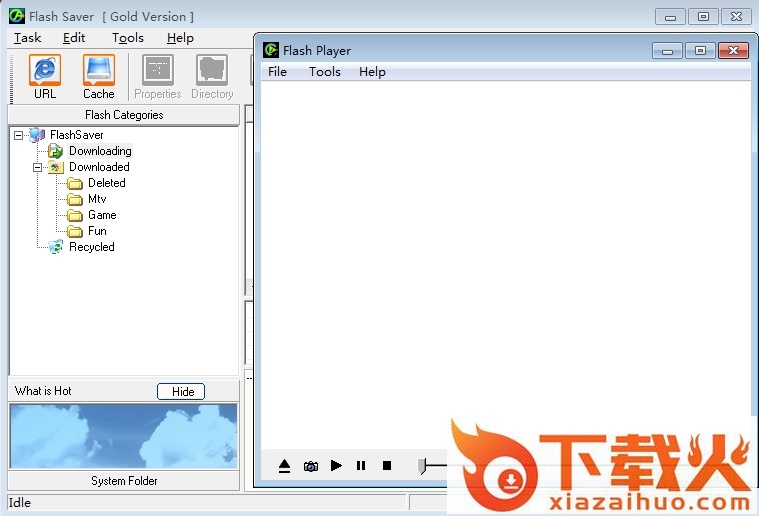
Task: Stop playback in Flash Player
Action: (x=387, y=466)
